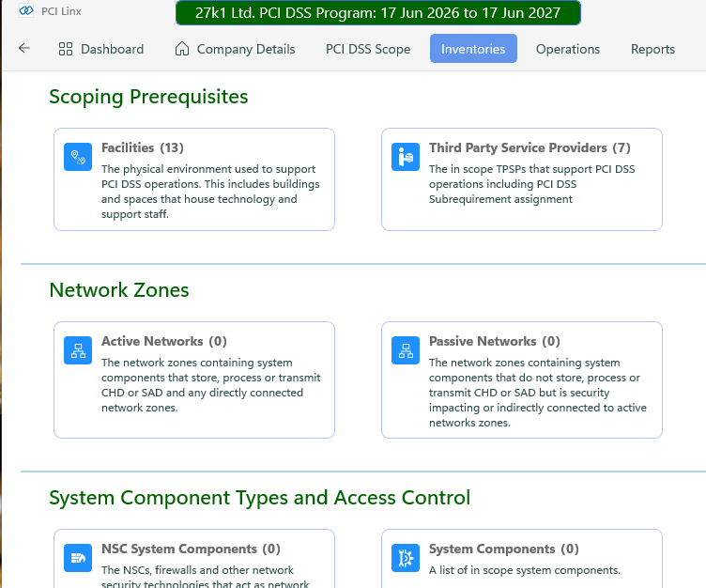Open the Reports tab

click(x=652, y=49)
